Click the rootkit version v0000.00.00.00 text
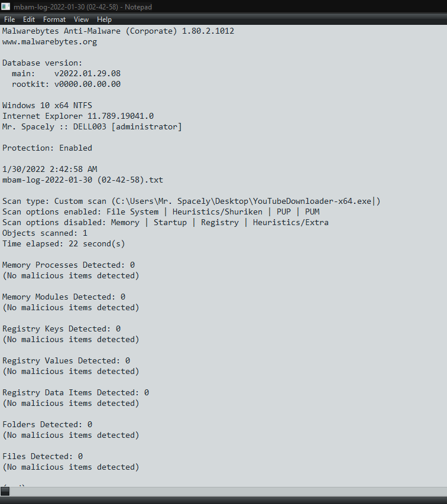The height and width of the screenshot is (504, 447). pyautogui.click(x=88, y=84)
